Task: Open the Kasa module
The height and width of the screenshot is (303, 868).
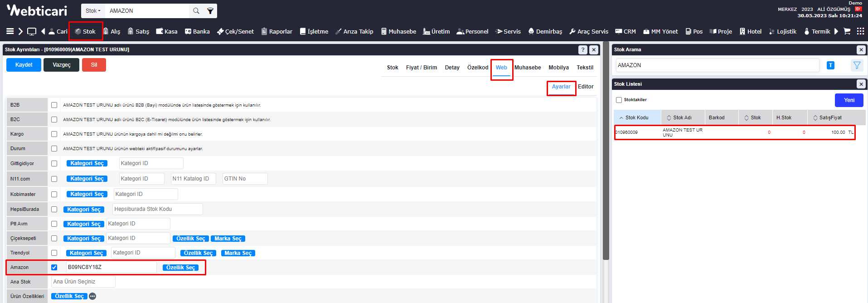Action: [167, 31]
